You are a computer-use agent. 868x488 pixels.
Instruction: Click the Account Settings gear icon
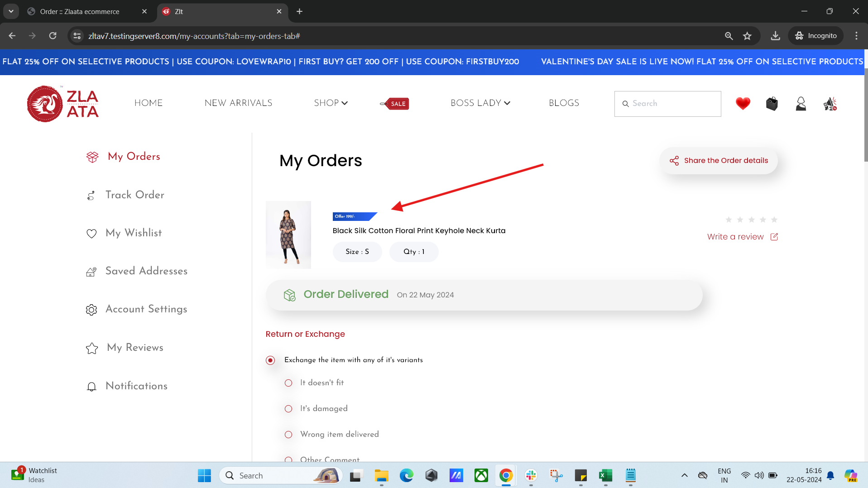pos(91,310)
